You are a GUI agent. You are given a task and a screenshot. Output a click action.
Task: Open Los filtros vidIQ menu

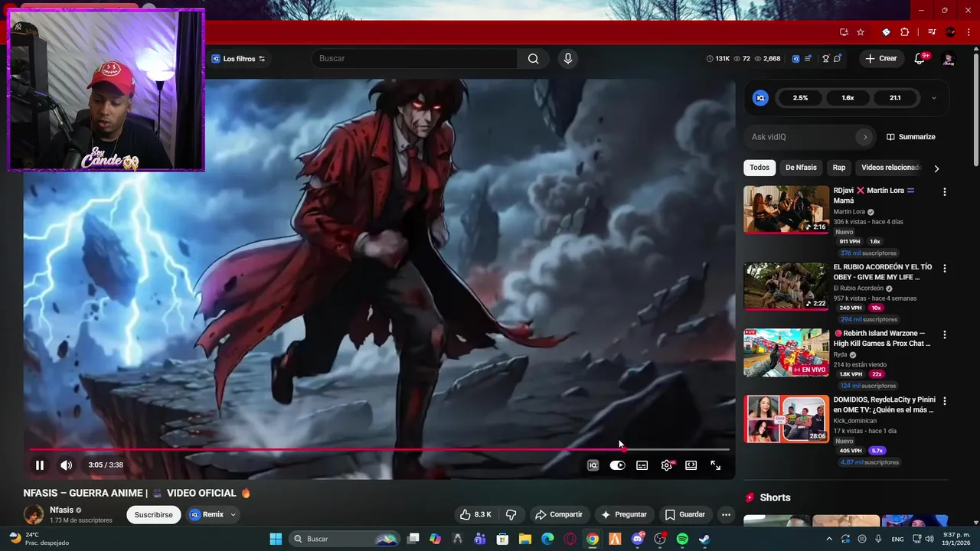[238, 59]
